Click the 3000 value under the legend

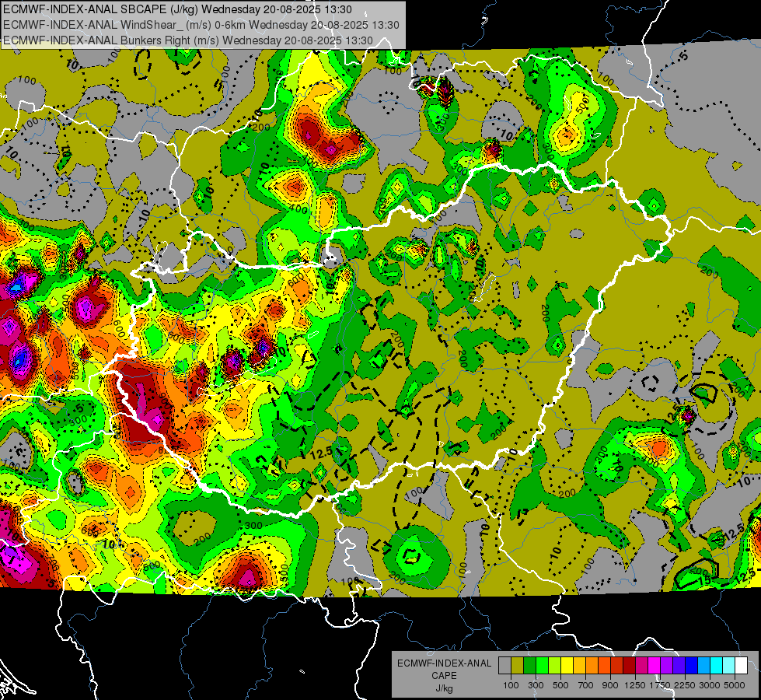coord(710,685)
